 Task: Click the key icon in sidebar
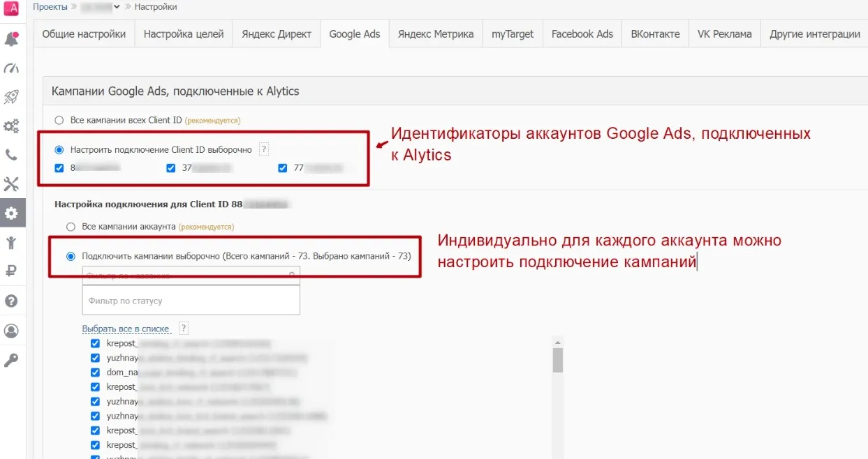tap(11, 360)
